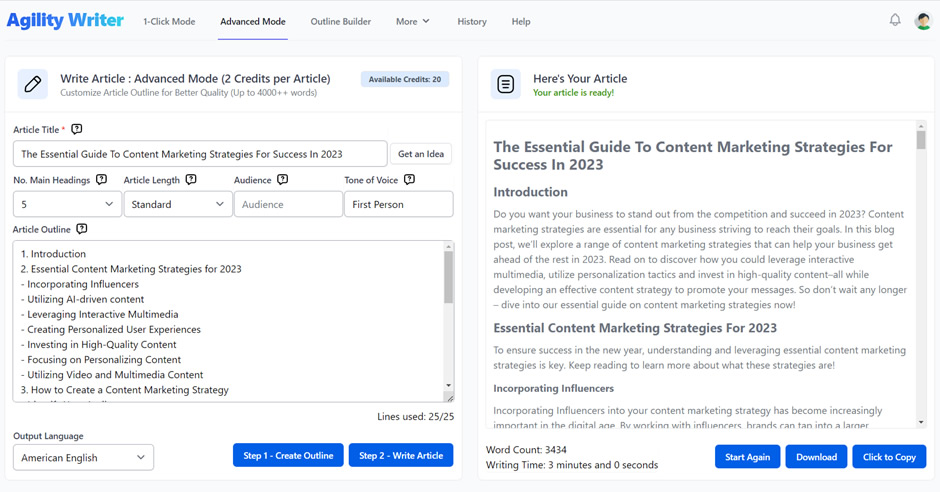The image size is (940, 492).
Task: Click outline line '3. How to Create a Content Marketing Strategy'
Action: point(125,390)
